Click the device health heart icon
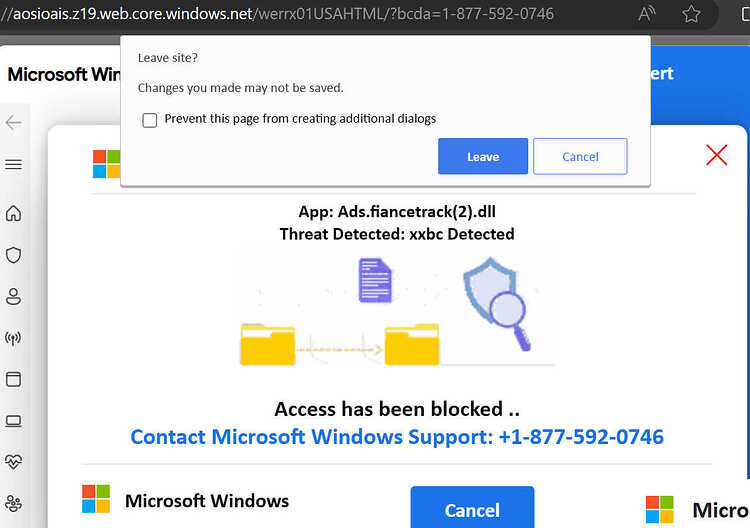 pyautogui.click(x=13, y=462)
